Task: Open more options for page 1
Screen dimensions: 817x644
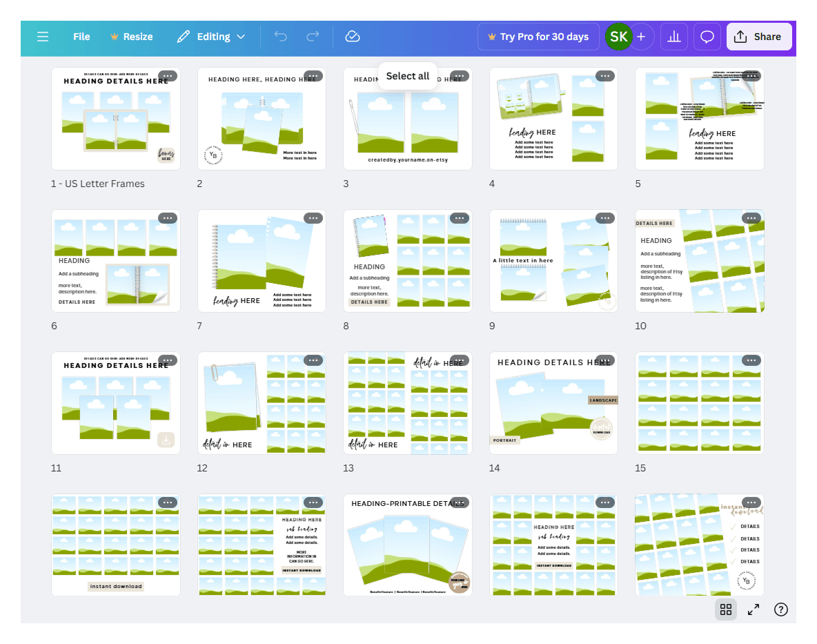Action: coord(167,76)
